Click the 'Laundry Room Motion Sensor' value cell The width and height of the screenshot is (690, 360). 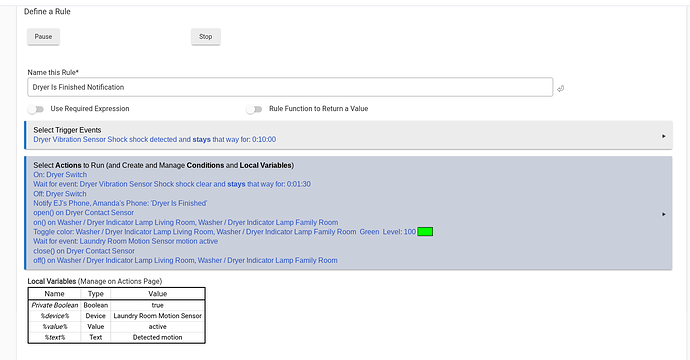coord(158,316)
